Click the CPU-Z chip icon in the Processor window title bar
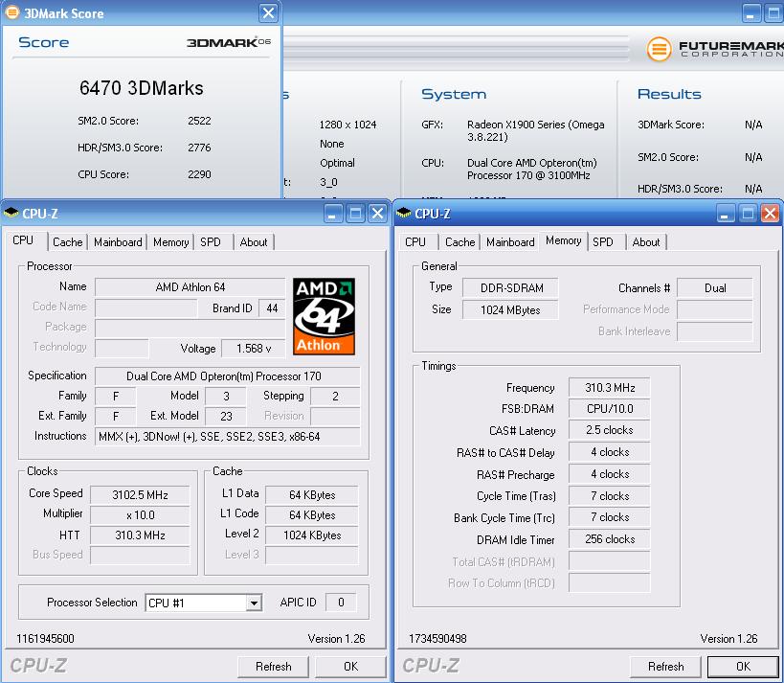 pyautogui.click(x=11, y=214)
